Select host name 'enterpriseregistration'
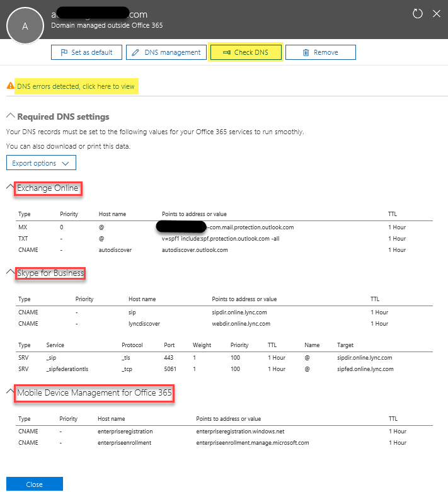This screenshot has width=448, height=492. point(125,432)
